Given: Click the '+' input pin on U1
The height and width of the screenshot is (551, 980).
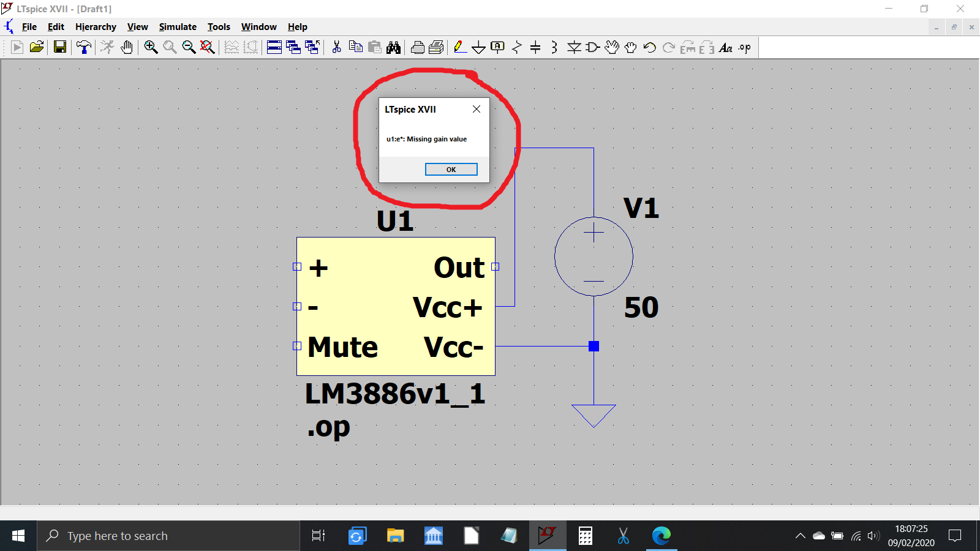Looking at the screenshot, I should pos(297,266).
